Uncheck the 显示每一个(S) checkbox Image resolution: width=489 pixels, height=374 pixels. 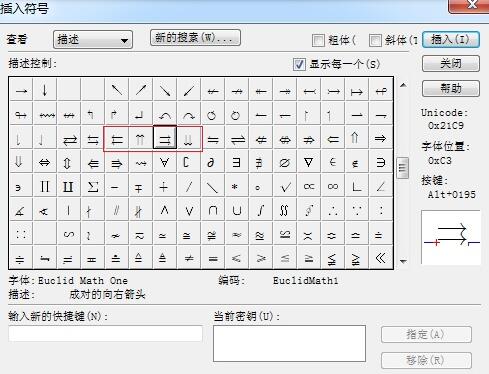[x=299, y=64]
